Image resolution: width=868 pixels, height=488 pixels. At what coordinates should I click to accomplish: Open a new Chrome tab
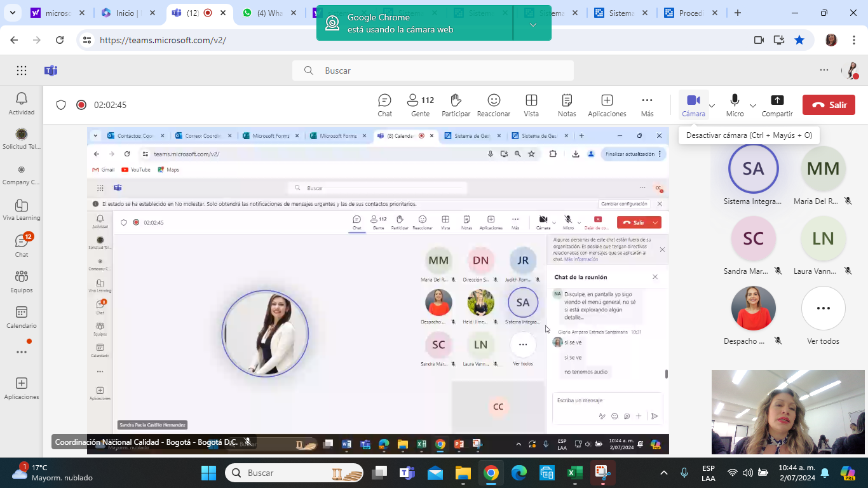[738, 13]
